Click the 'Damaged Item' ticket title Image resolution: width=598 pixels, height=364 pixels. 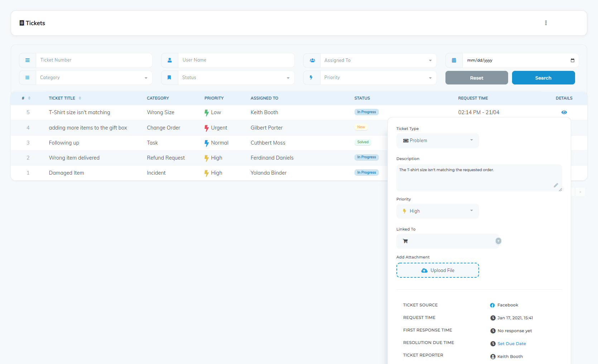click(x=66, y=173)
